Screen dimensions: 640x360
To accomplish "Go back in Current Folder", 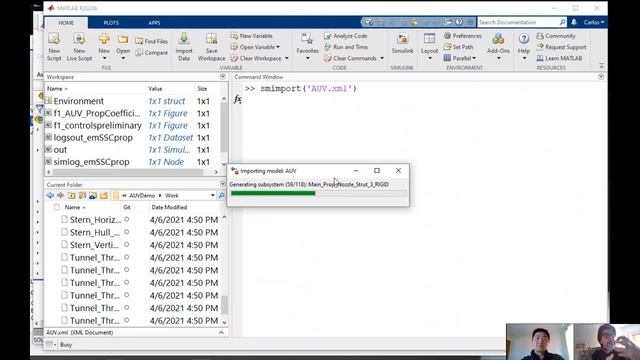I will coord(50,196).
